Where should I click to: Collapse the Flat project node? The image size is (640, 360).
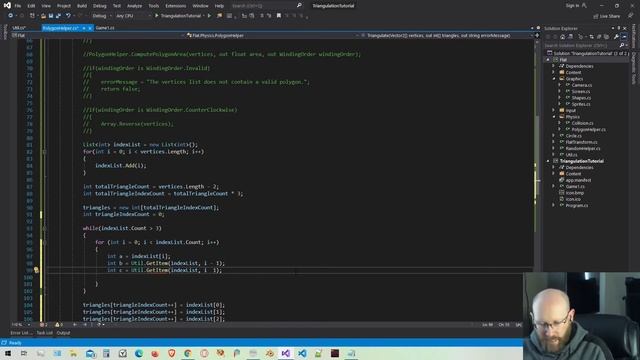tap(548, 60)
